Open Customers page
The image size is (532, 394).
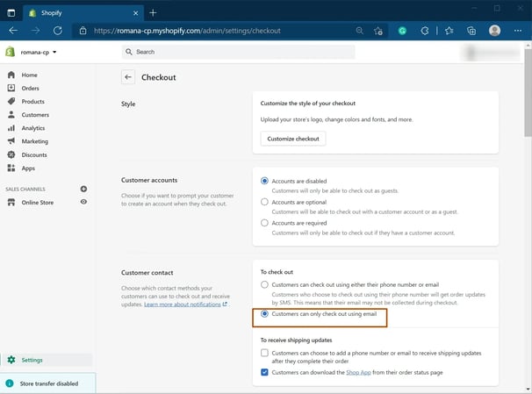tap(35, 115)
